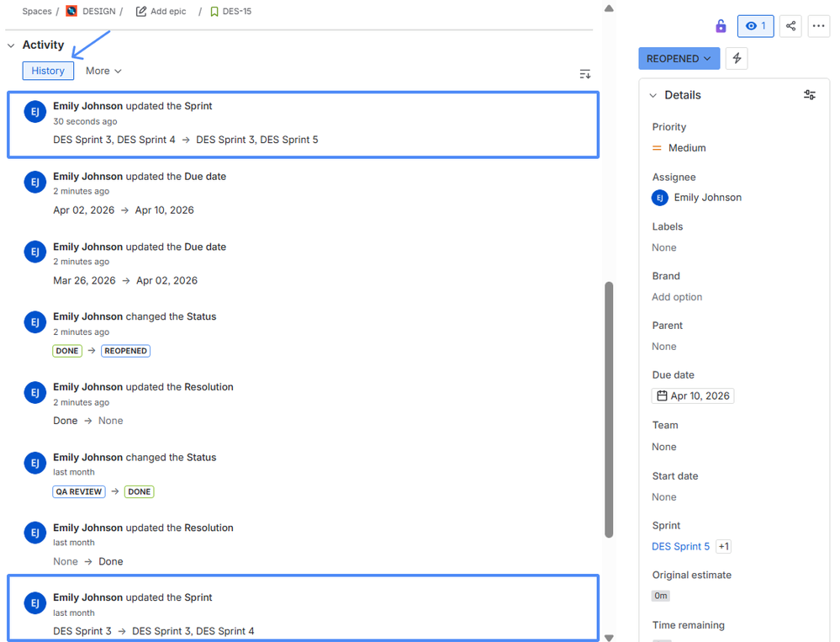The height and width of the screenshot is (642, 840).
Task: Open the more actions ellipsis menu
Action: tap(818, 26)
